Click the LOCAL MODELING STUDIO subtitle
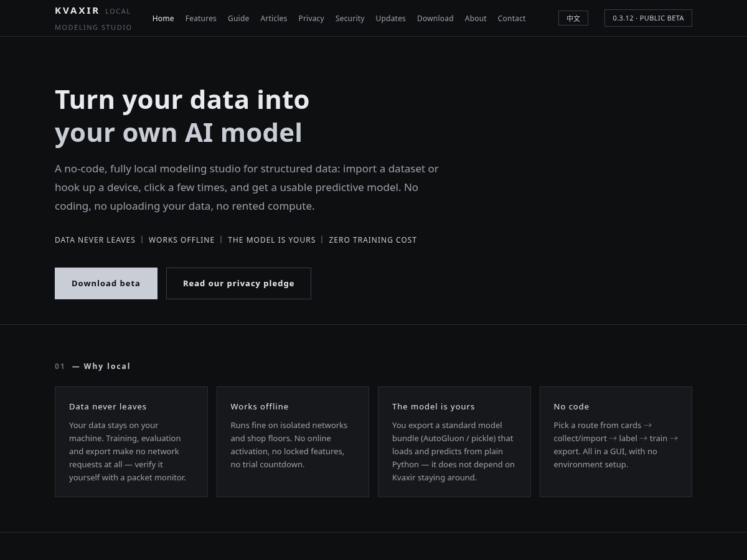Viewport: 747px width, 560px height. tap(93, 19)
